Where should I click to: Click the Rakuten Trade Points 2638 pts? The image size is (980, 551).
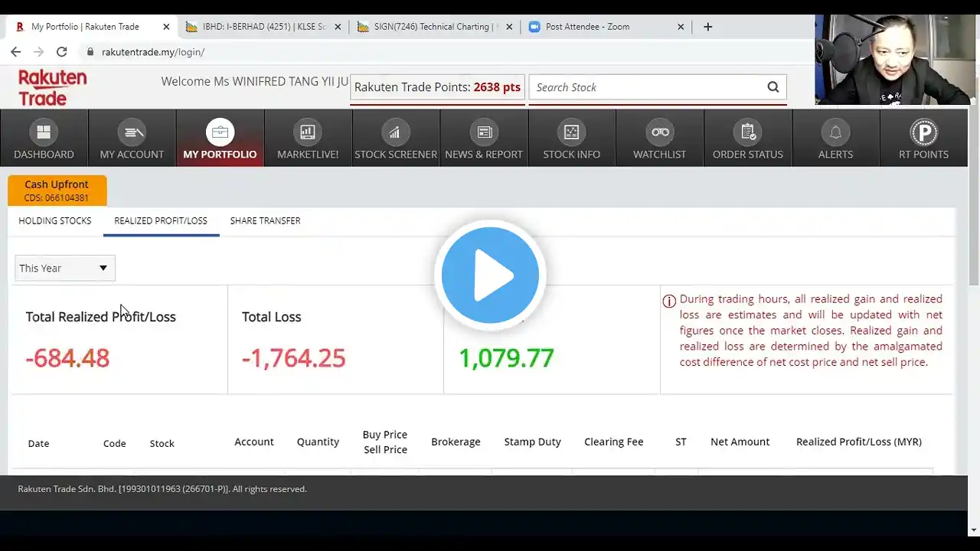coord(437,87)
